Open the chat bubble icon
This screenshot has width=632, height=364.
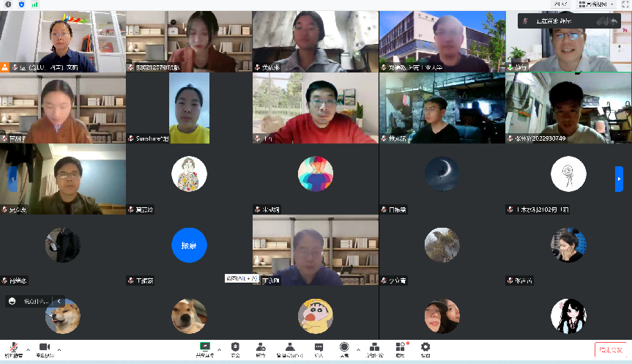tap(319, 347)
